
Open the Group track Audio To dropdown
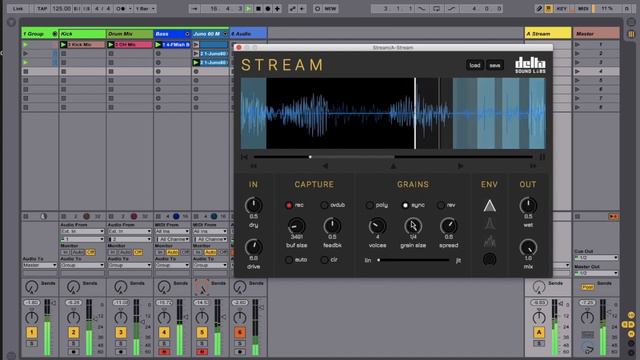tap(40, 265)
